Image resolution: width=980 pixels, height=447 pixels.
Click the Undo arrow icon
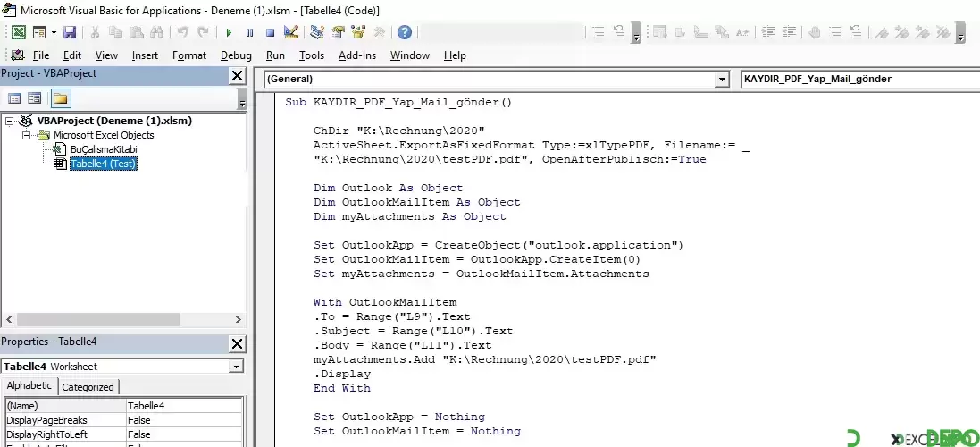(183, 32)
